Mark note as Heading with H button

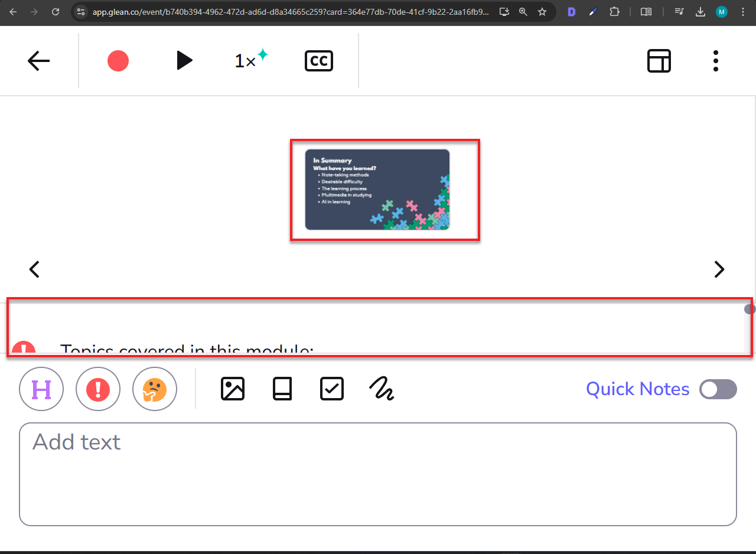pos(41,389)
